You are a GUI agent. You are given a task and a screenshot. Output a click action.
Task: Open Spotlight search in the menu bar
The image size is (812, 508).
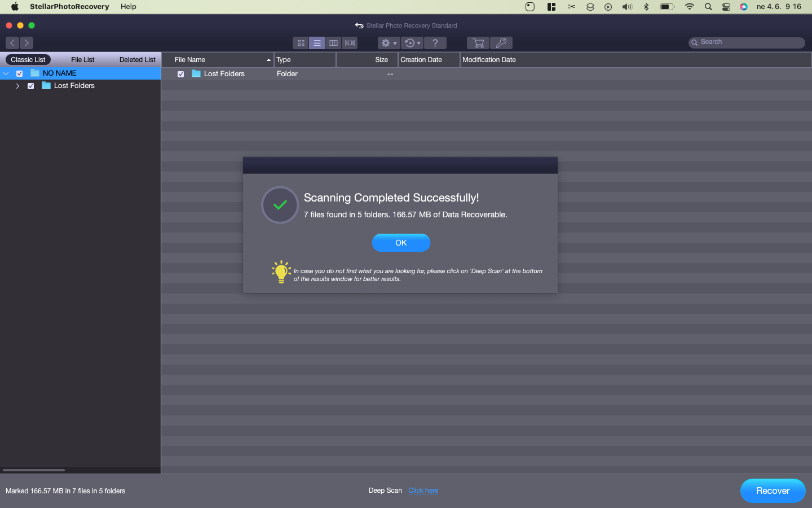coord(708,7)
